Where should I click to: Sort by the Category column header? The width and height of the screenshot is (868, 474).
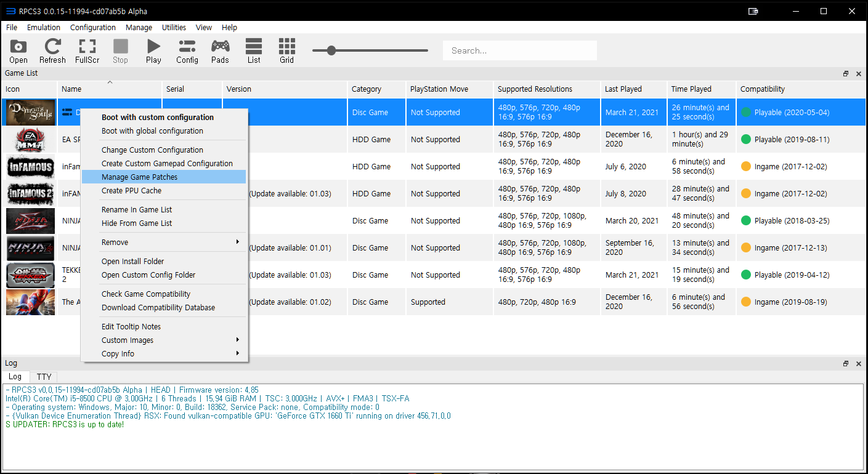pos(377,89)
